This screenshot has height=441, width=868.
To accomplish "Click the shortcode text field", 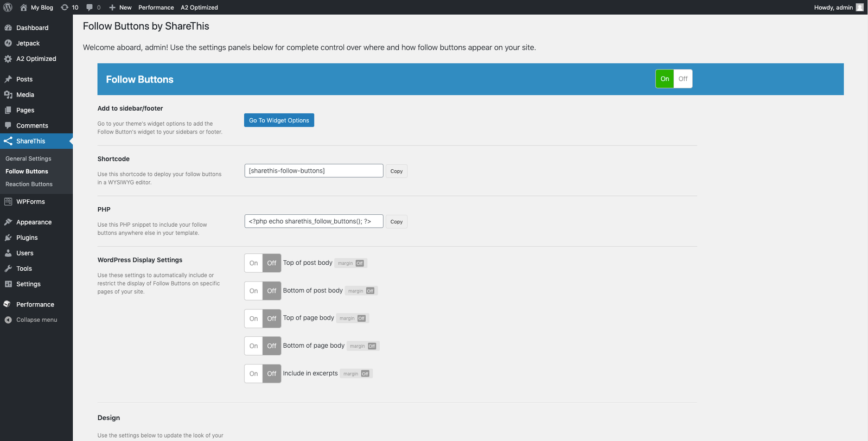I will (x=314, y=171).
